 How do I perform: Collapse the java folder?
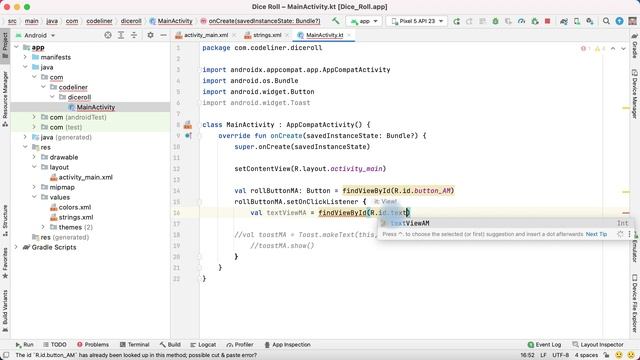click(x=25, y=67)
